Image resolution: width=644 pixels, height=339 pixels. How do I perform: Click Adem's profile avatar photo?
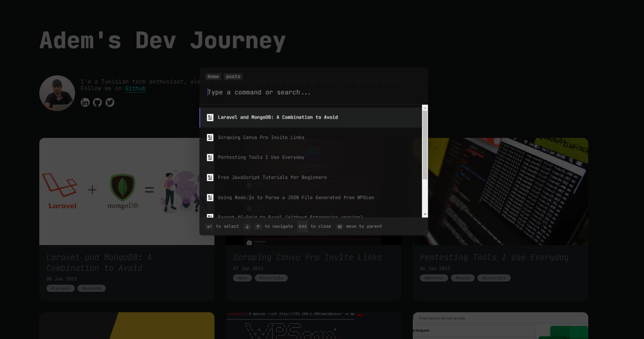pyautogui.click(x=57, y=93)
